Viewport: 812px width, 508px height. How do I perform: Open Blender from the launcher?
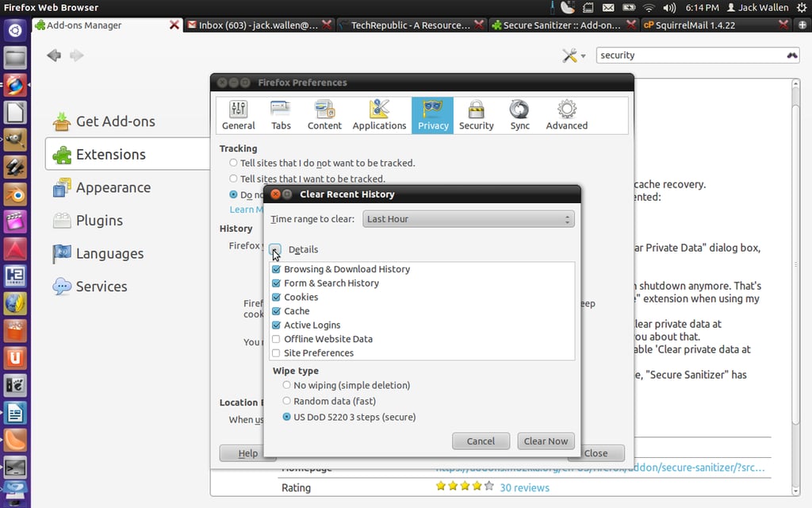(15, 195)
